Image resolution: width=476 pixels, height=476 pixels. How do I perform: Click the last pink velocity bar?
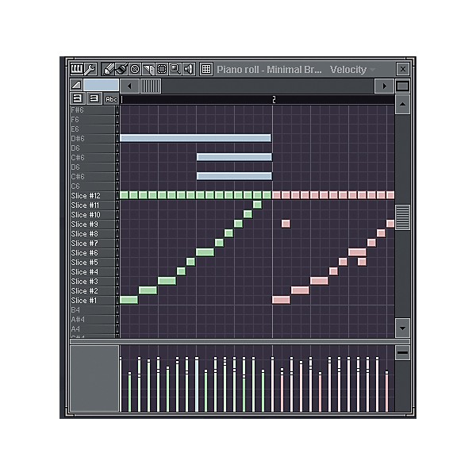[x=386, y=391]
